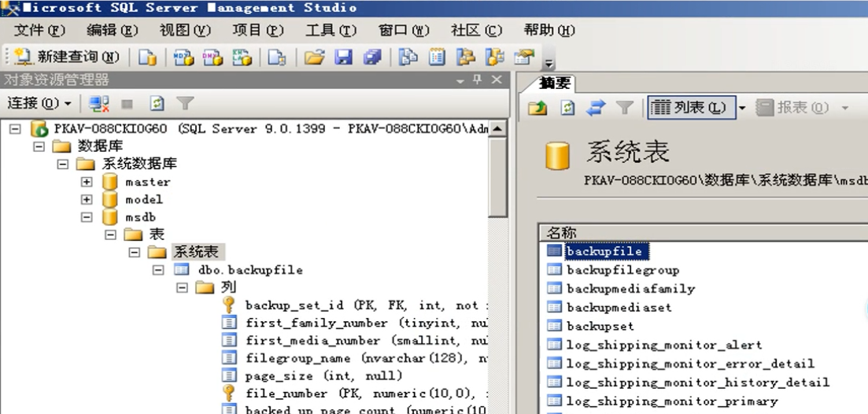
Task: Open the 文件(F) menu
Action: (39, 30)
